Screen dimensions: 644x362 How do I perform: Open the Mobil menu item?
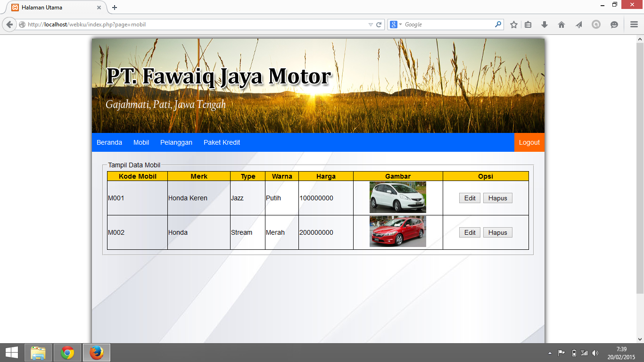[x=141, y=142]
